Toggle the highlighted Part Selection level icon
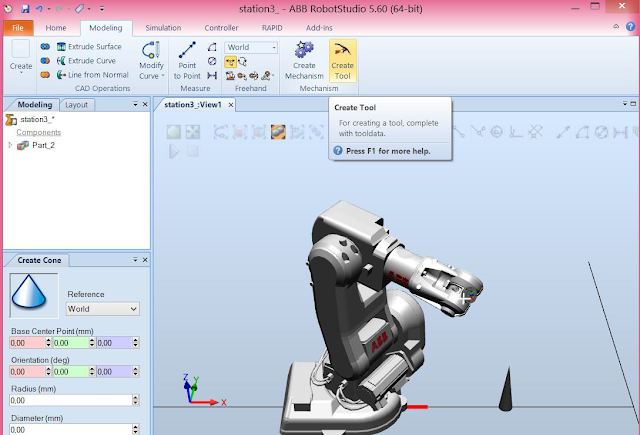The image size is (640, 435). tap(278, 132)
